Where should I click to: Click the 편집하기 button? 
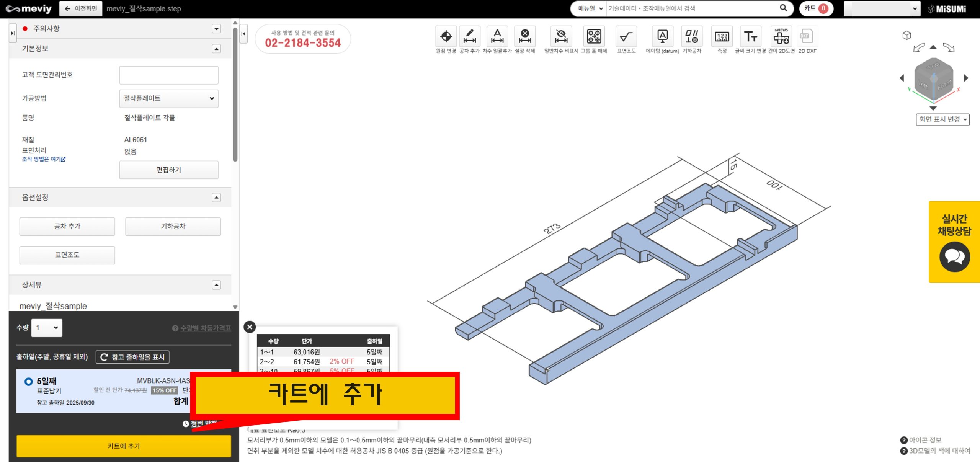click(168, 170)
